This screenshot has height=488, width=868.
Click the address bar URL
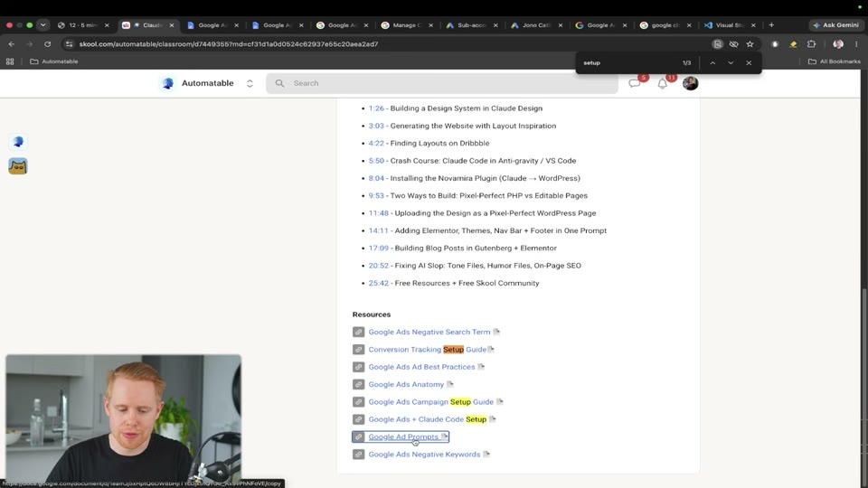229,43
